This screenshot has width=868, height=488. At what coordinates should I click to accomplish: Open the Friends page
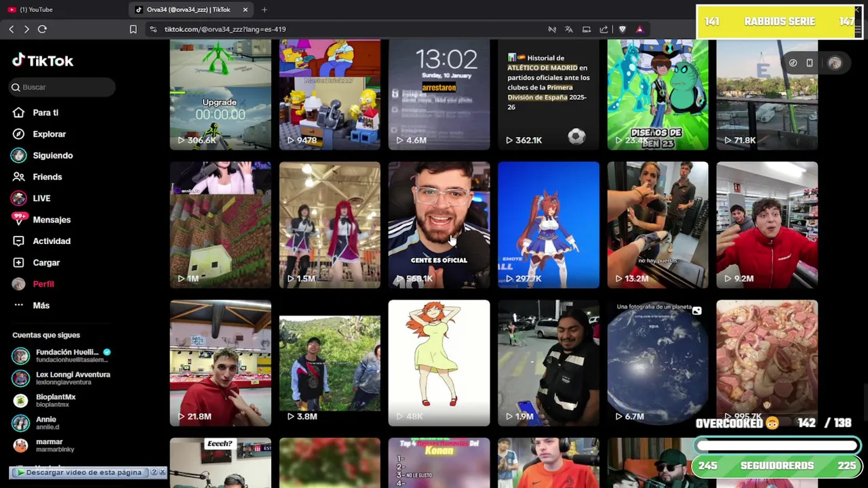point(47,177)
